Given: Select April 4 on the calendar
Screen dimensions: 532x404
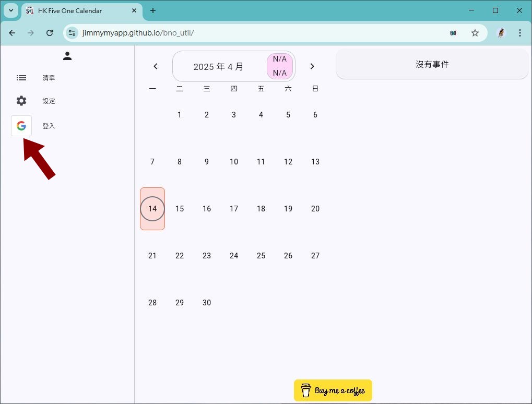Looking at the screenshot, I should (x=261, y=115).
